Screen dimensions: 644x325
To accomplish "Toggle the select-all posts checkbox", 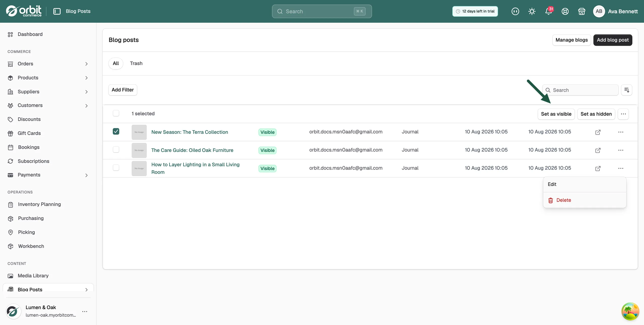I will click(x=116, y=113).
